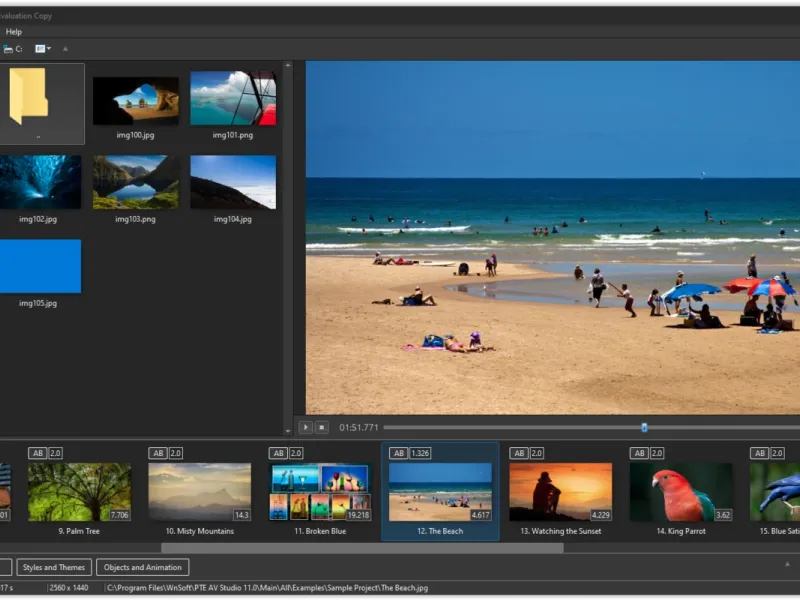Select slide 9. Palm Tree

79,492
